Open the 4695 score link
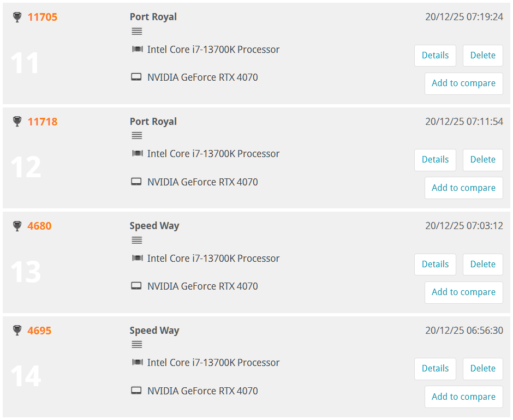Viewport: 513px width, 420px height. pyautogui.click(x=39, y=331)
